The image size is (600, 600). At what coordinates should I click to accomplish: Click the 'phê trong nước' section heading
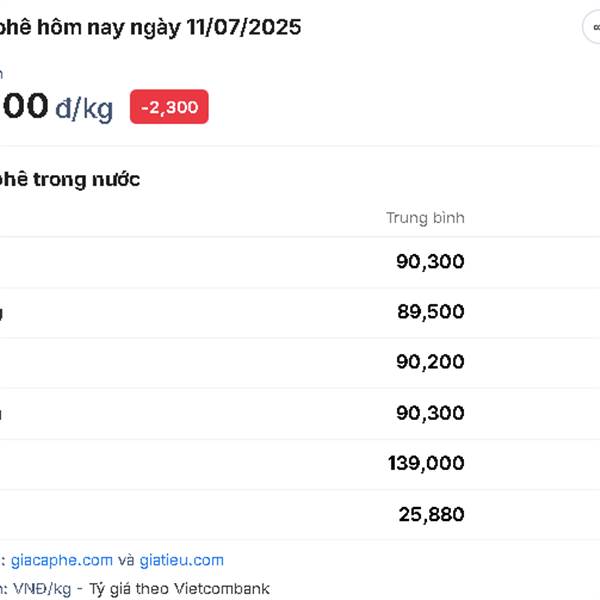click(70, 179)
